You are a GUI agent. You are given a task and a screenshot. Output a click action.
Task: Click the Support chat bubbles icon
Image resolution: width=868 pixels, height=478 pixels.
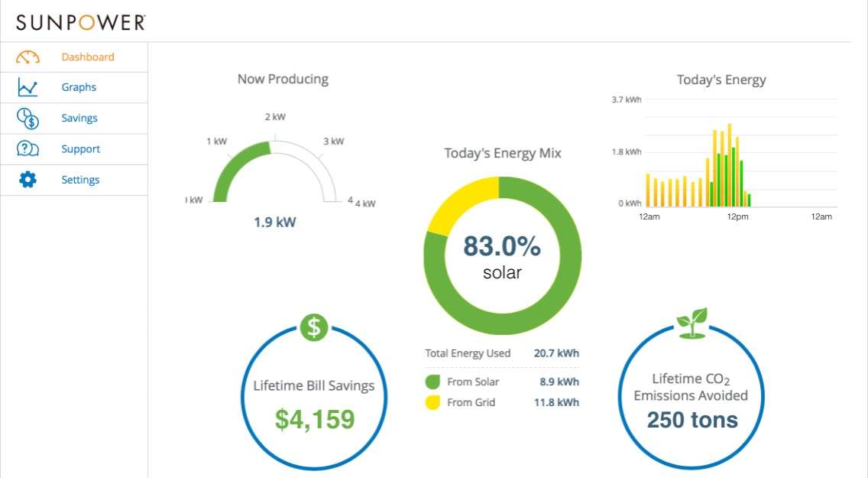[28, 149]
